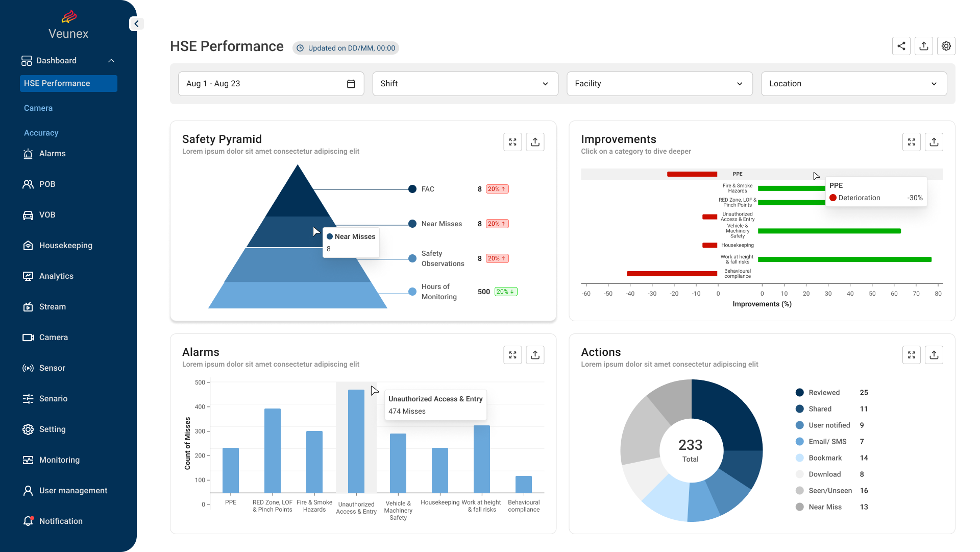This screenshot has width=980, height=552.
Task: Click the 233 Total donut center
Action: pos(691,450)
